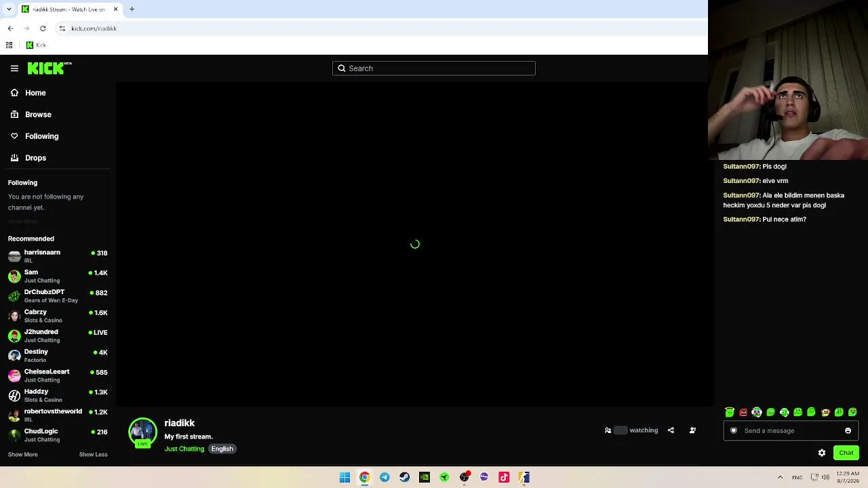
Task: Select the riadikk Stream browser tab
Action: tap(70, 9)
